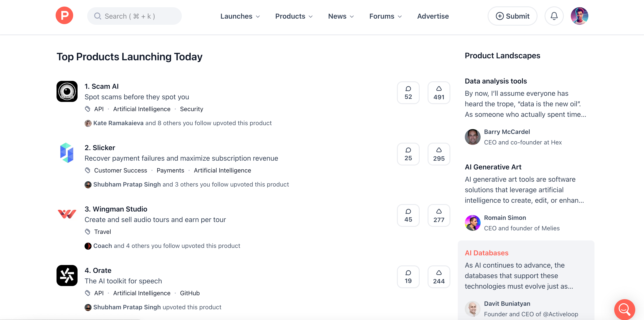Open the Wingman Studio product logo
Image resolution: width=644 pixels, height=320 pixels.
[x=67, y=214]
